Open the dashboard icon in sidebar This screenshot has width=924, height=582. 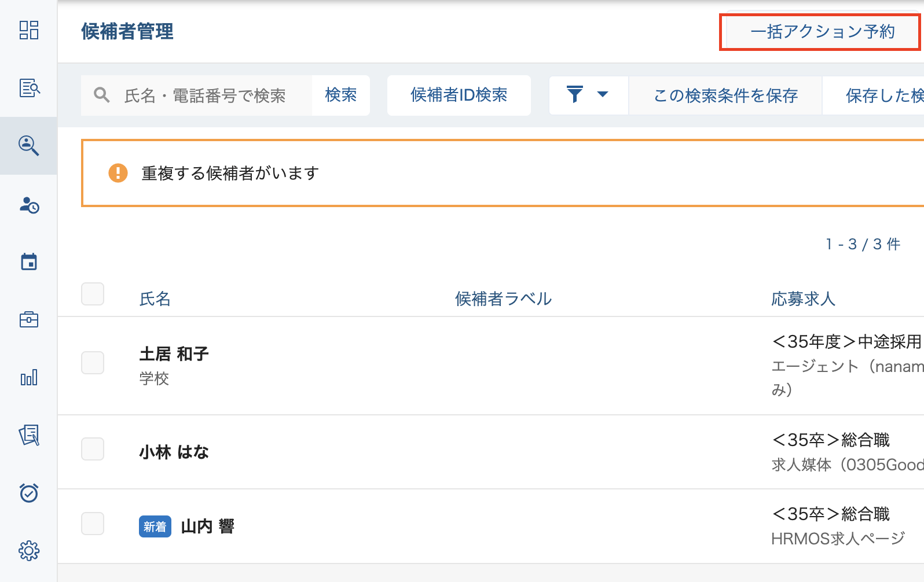point(28,30)
